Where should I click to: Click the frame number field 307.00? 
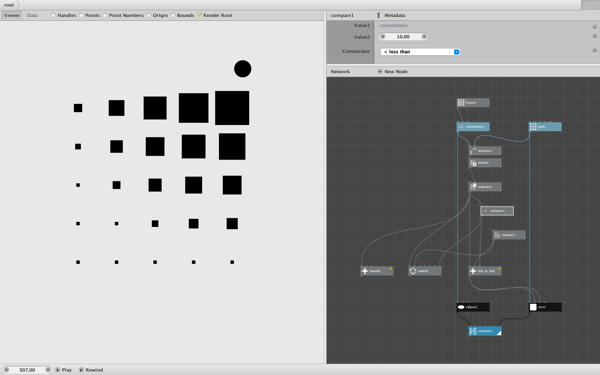27,370
